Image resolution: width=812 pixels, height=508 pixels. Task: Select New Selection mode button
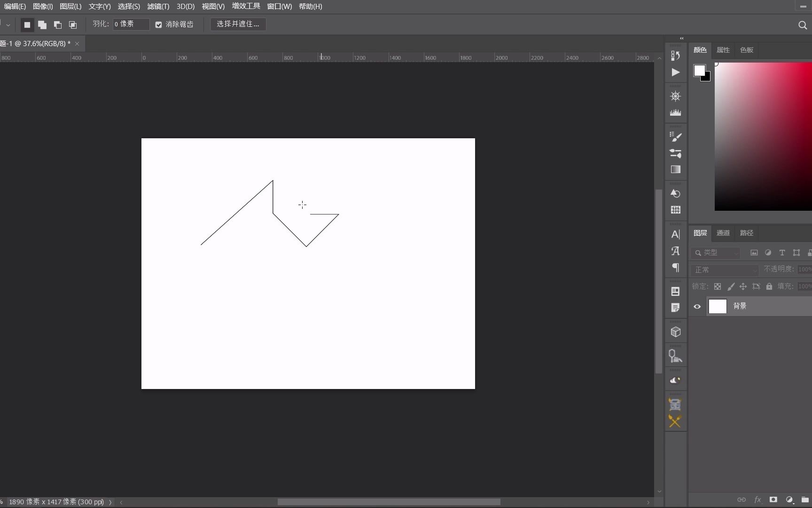(27, 24)
